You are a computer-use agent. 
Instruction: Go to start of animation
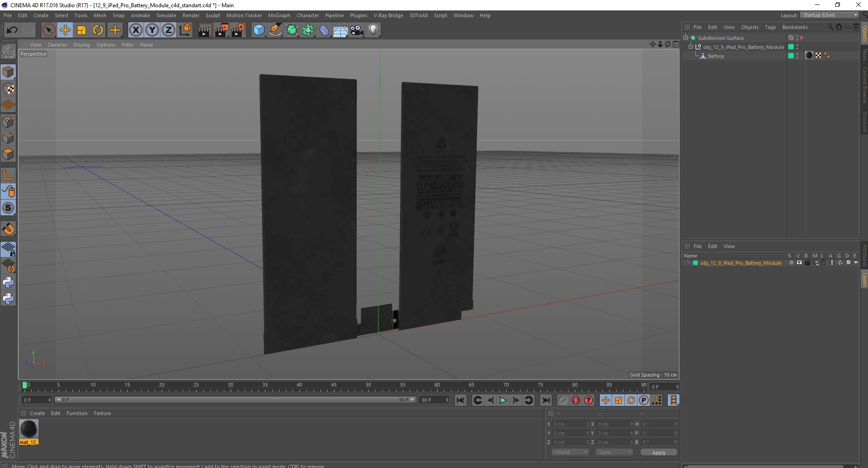coord(461,400)
